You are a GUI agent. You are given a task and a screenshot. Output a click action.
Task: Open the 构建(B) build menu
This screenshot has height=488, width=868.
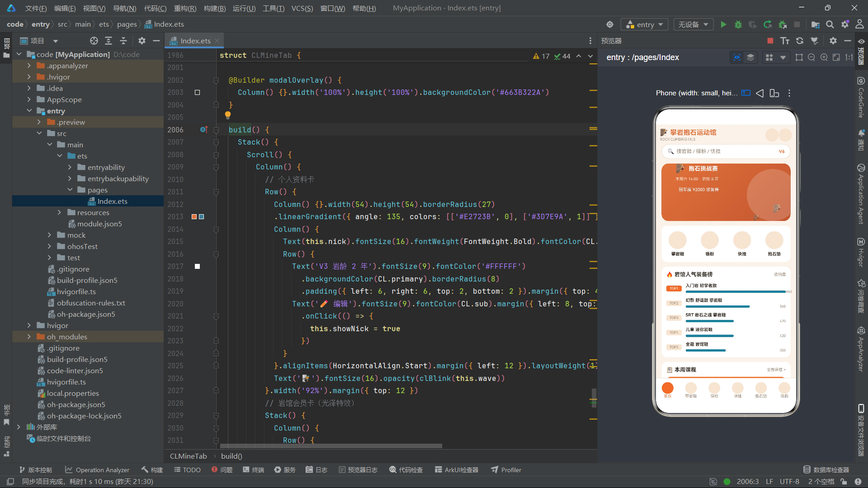click(x=215, y=8)
